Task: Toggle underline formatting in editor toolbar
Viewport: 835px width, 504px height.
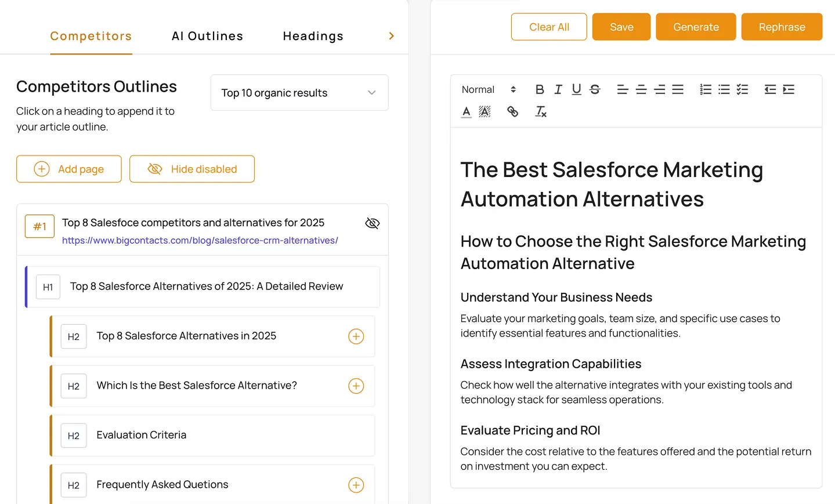Action: (576, 89)
